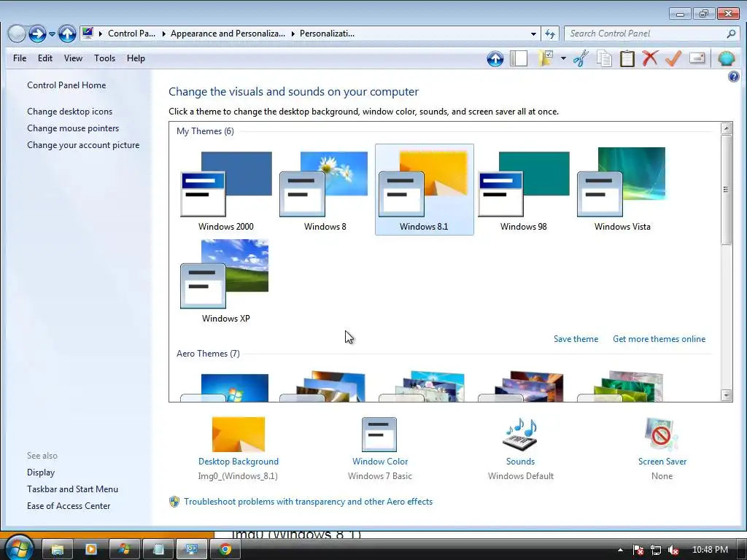Image resolution: width=747 pixels, height=560 pixels.
Task: Open Control Panel Home link
Action: [x=66, y=85]
